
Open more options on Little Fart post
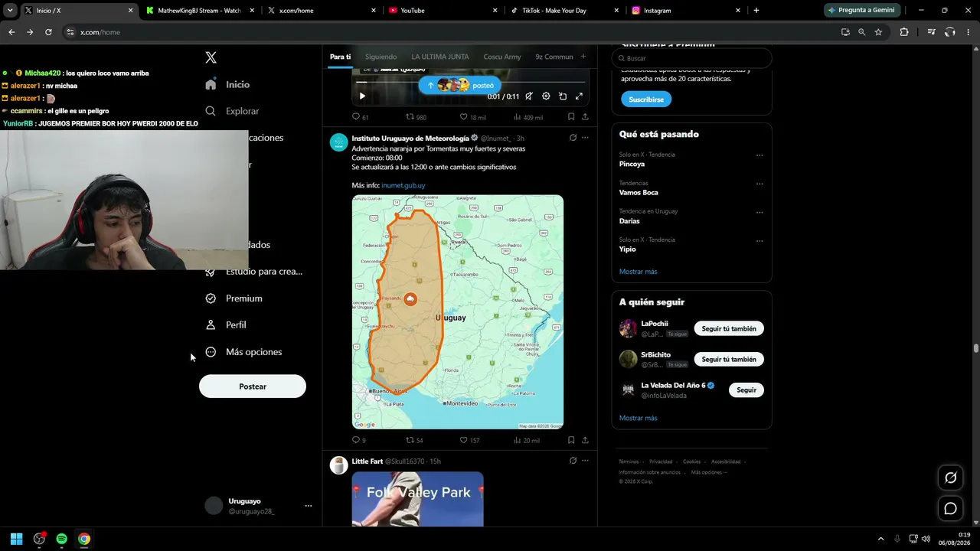pos(585,461)
